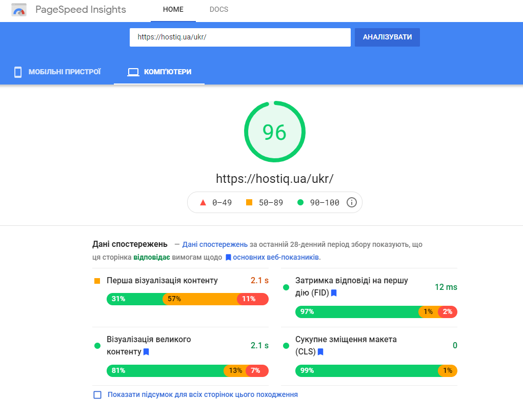Click the 96 performance score circle

click(274, 132)
